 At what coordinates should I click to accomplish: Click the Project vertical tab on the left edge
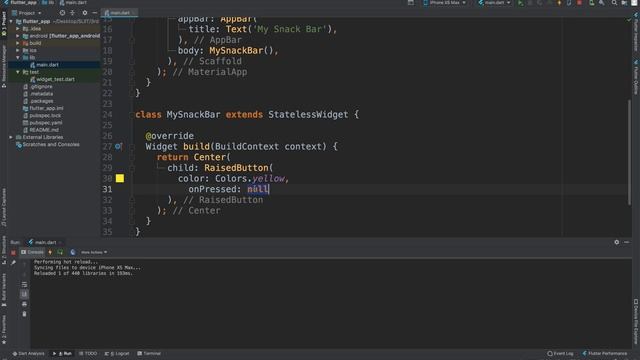coord(4,24)
